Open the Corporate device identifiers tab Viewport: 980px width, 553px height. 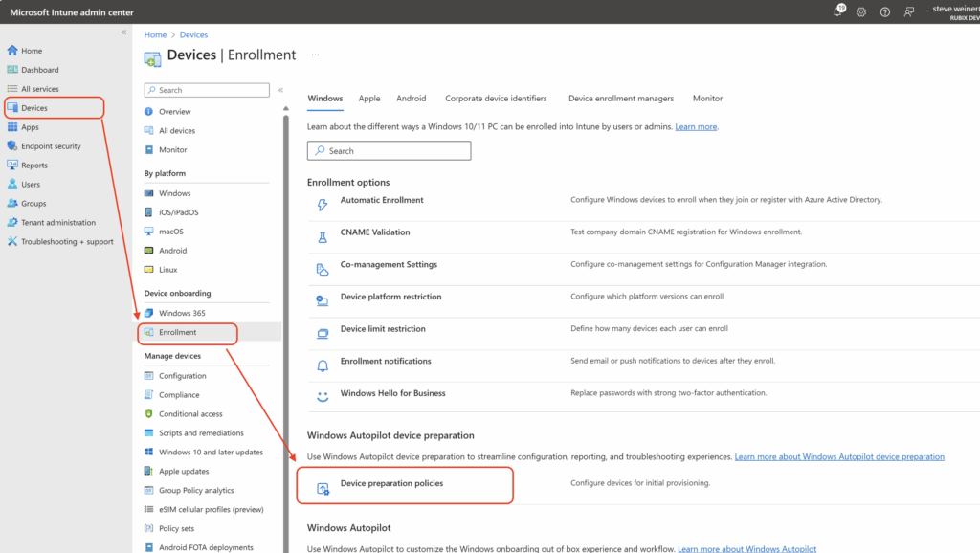click(x=497, y=99)
